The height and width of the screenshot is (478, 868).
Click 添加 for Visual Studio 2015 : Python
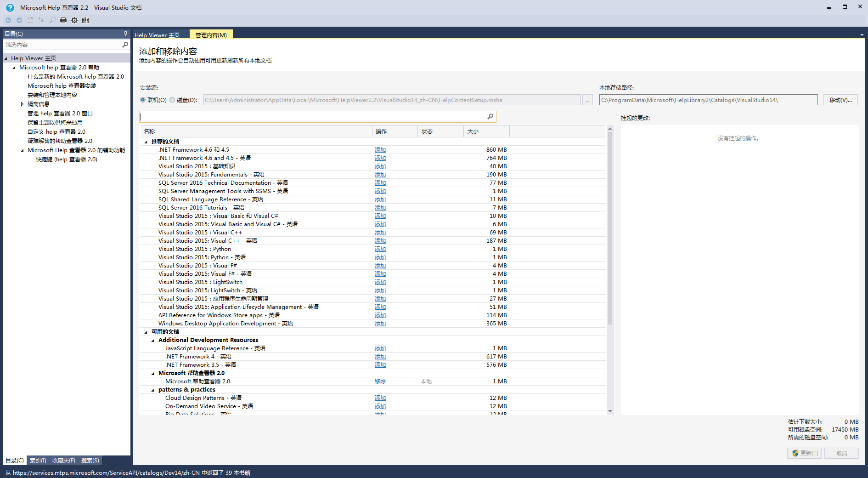[380, 249]
